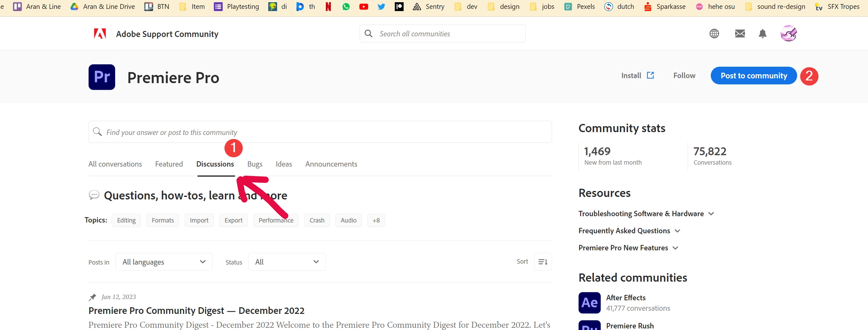Screen dimensions: 868x330
Task: Open the Item bookmark folder
Action: 192,6
